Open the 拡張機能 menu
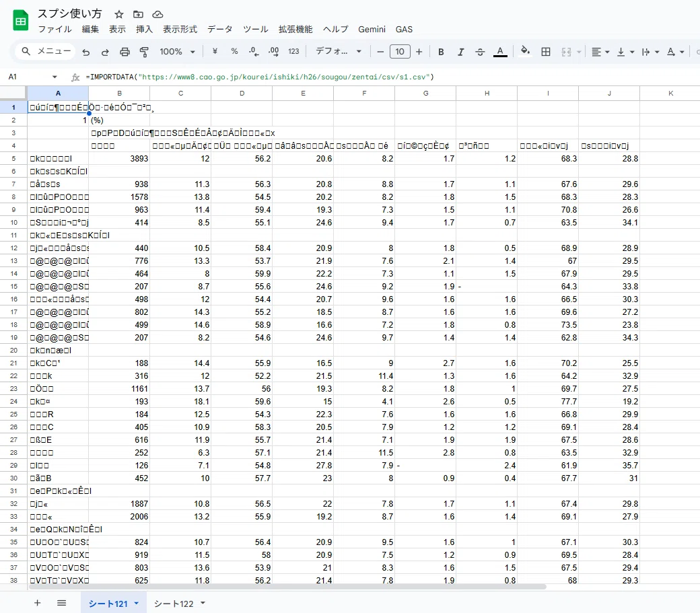This screenshot has width=700, height=613. pyautogui.click(x=295, y=30)
